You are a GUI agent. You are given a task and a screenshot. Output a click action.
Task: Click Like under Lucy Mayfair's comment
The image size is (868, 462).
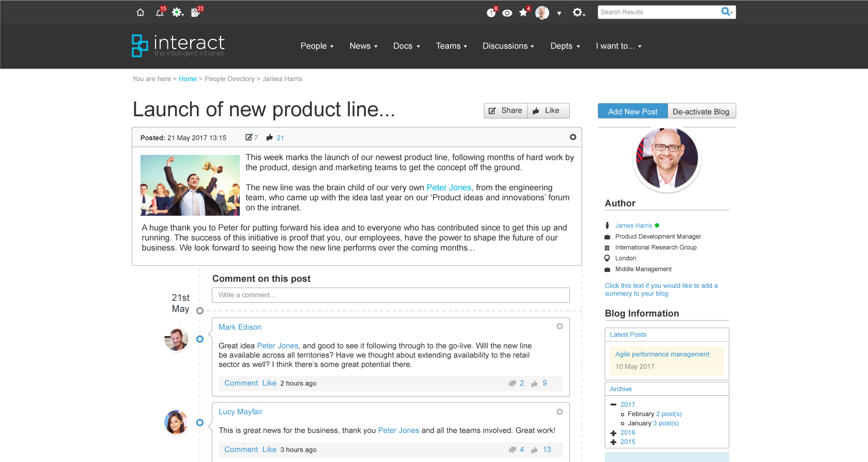pos(269,450)
